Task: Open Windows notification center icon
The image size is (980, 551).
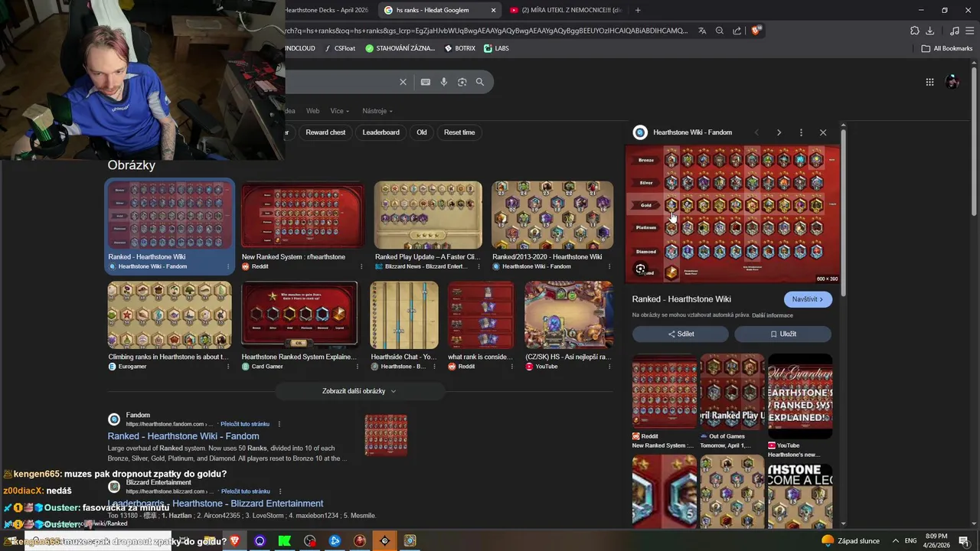Action: click(964, 541)
